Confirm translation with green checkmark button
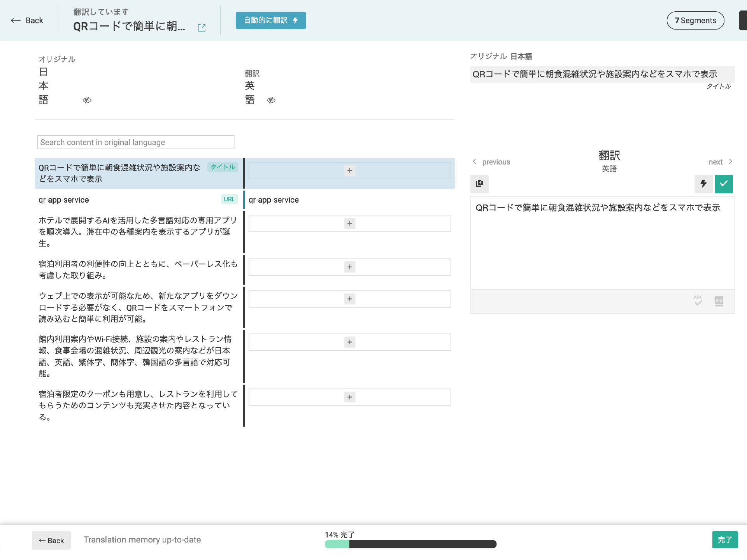The image size is (747, 560). pyautogui.click(x=724, y=184)
